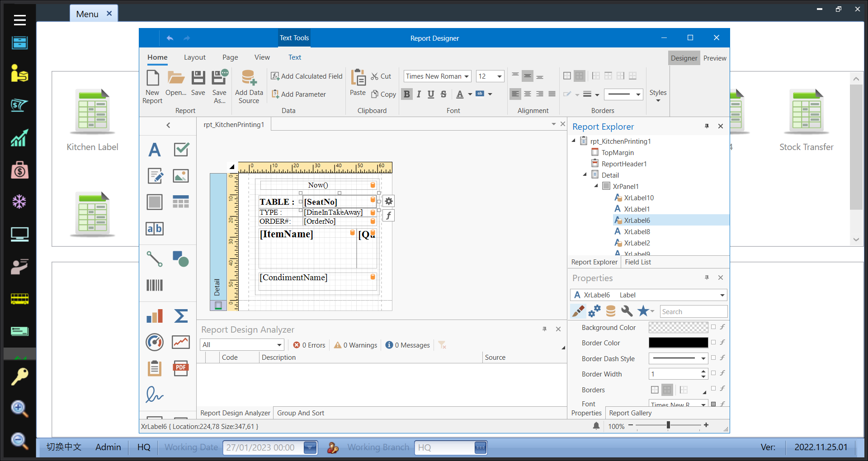Pick the Gauge control from toolbox

pos(155,342)
